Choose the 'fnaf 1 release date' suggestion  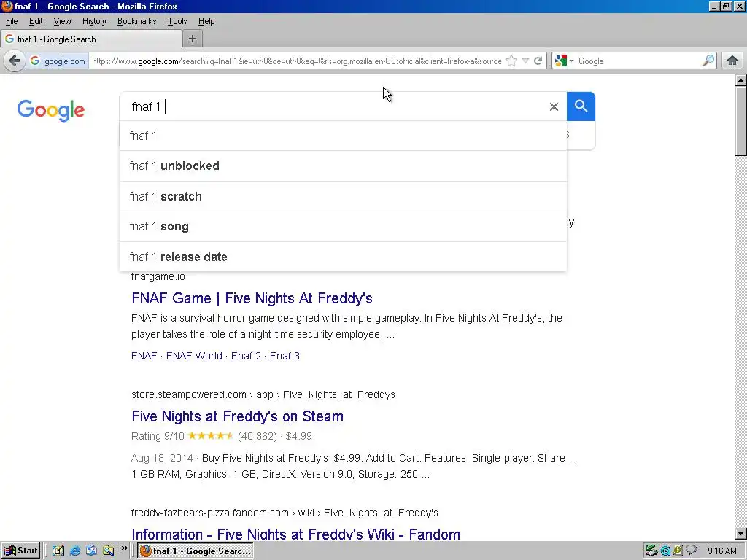click(x=343, y=257)
